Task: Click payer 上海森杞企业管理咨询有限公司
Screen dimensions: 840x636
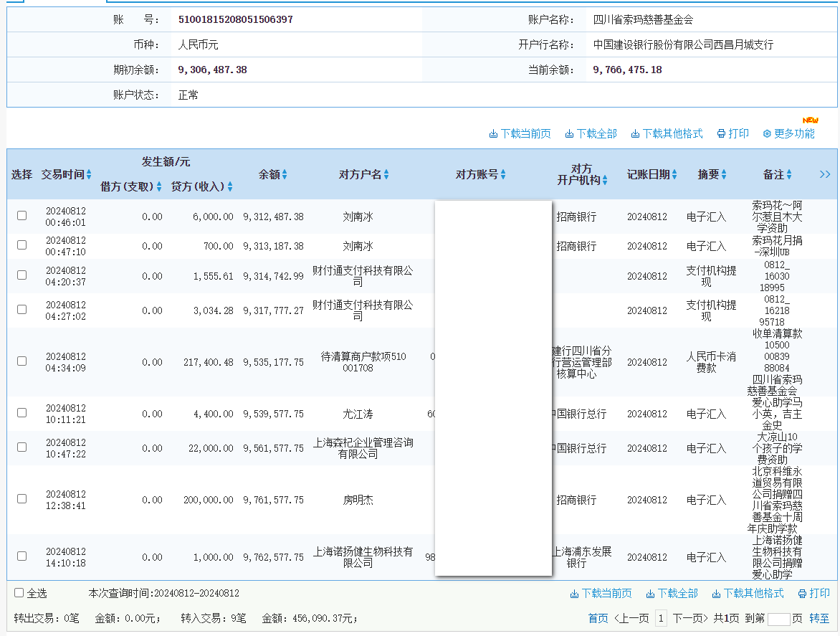Action: tap(363, 448)
